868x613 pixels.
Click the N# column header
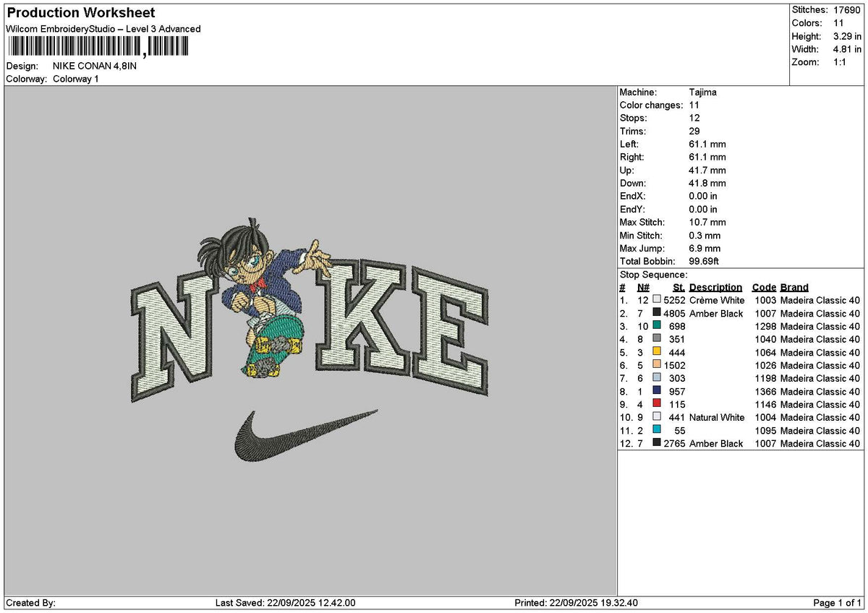pos(643,288)
